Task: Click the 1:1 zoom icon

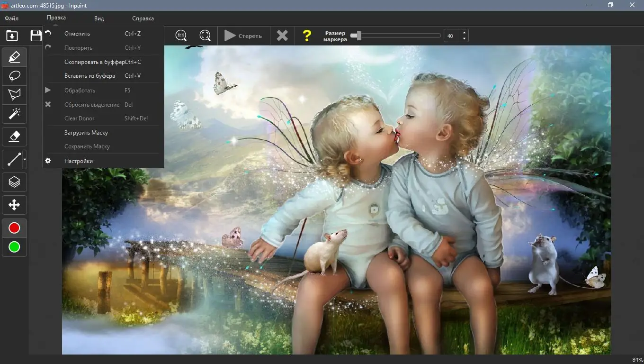Action: (180, 35)
